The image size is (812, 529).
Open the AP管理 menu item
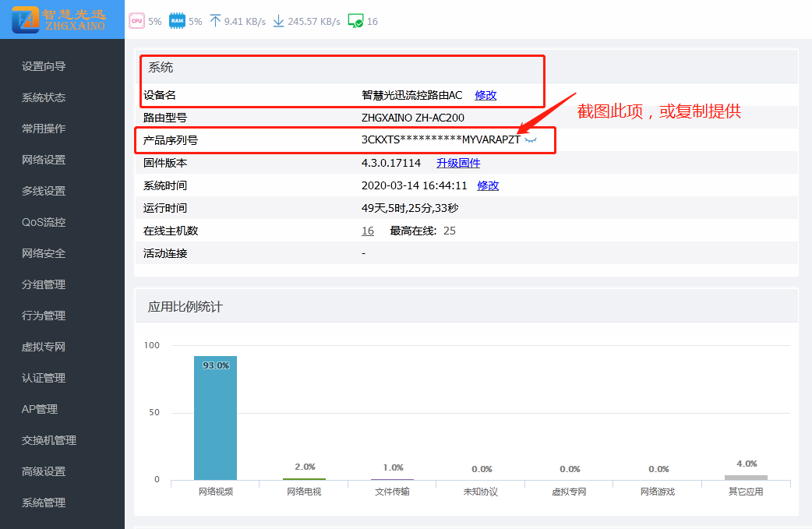[x=40, y=409]
